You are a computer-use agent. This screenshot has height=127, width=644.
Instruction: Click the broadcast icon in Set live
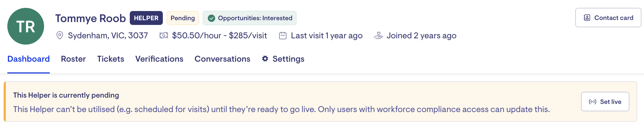coord(592,102)
